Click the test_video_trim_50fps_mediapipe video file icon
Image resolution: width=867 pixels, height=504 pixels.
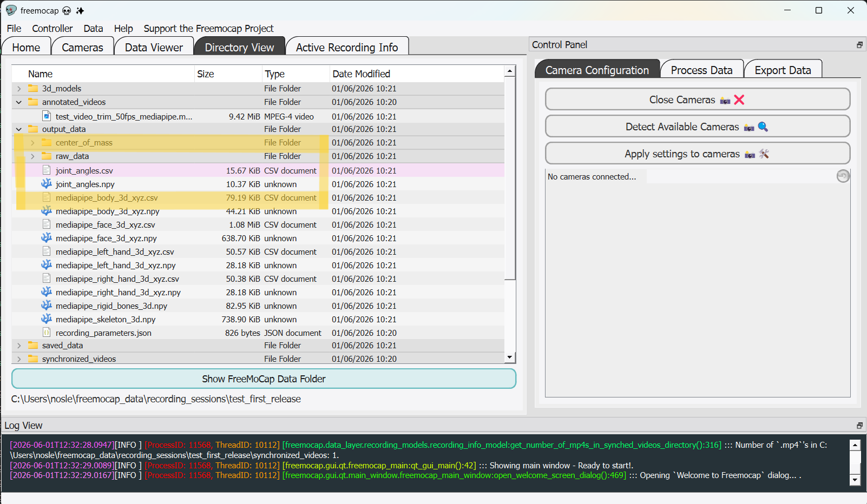click(x=47, y=116)
